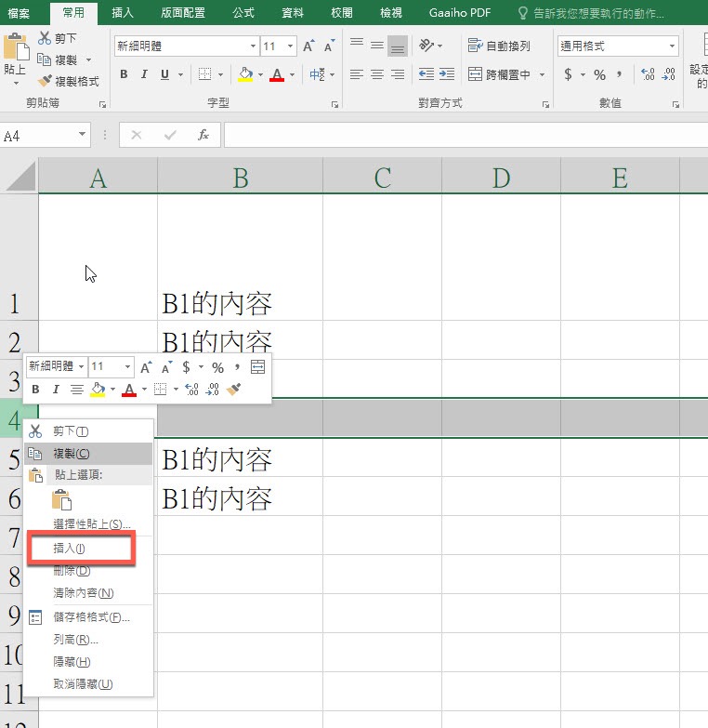Expand the Merge & Center dropdown arrow
Image resolution: width=708 pixels, height=728 pixels.
point(542,74)
